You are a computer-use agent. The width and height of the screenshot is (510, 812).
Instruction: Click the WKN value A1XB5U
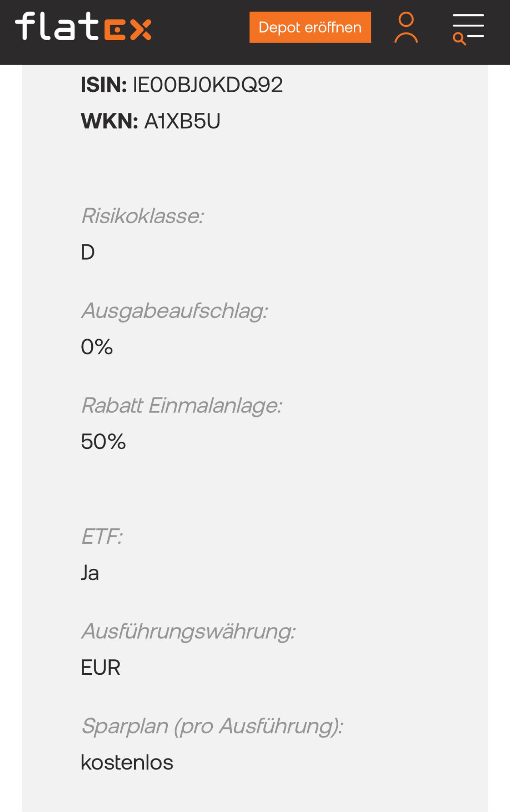click(182, 121)
